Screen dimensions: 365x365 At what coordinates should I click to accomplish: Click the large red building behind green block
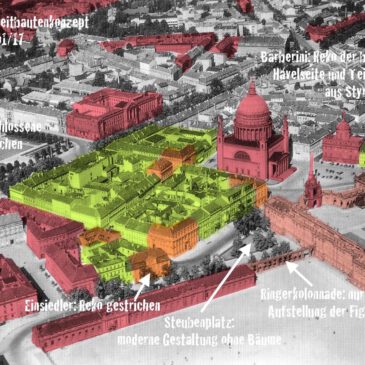(113, 113)
